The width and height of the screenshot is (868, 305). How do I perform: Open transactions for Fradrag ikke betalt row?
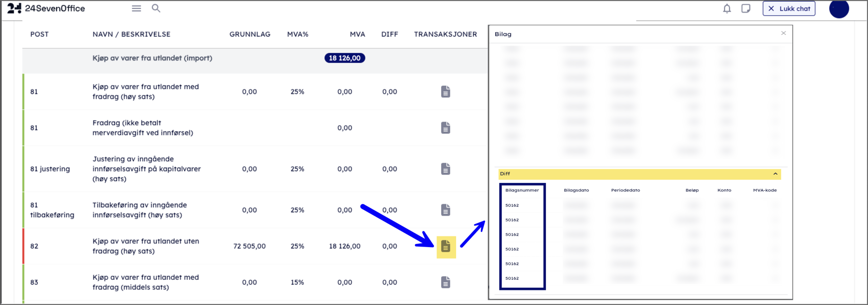pyautogui.click(x=446, y=128)
